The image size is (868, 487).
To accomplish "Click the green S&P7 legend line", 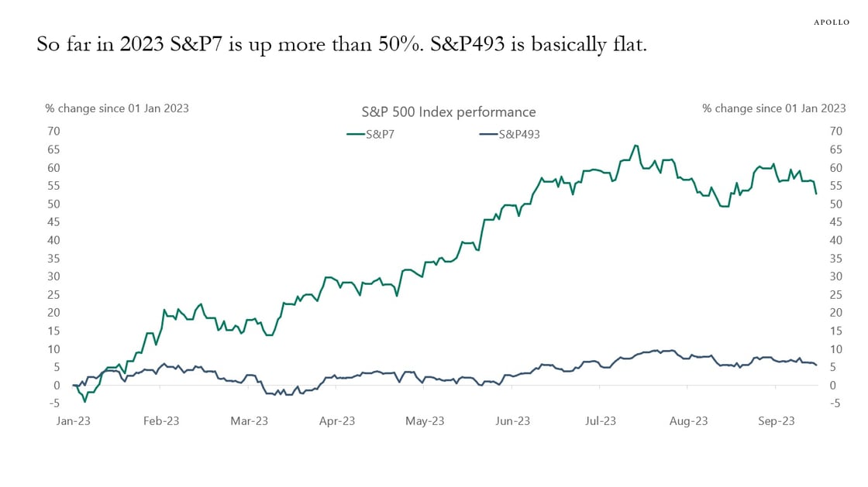I will 356,134.
